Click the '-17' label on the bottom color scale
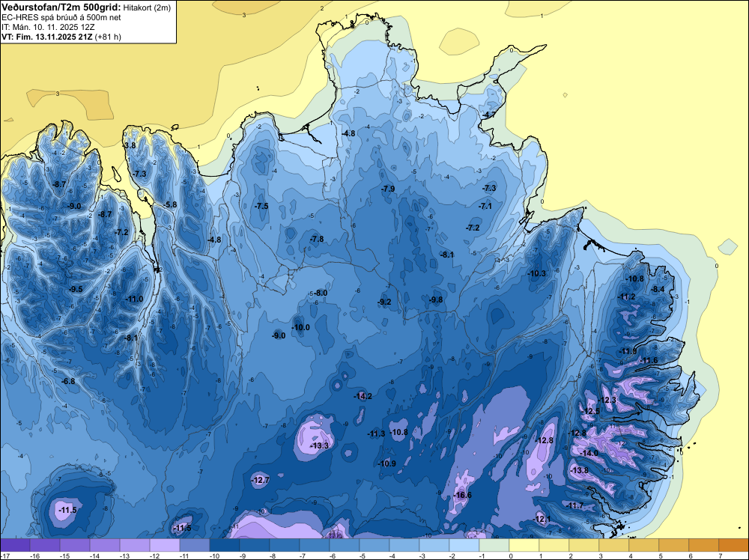Viewport: 749px width, 560px height. [4, 556]
